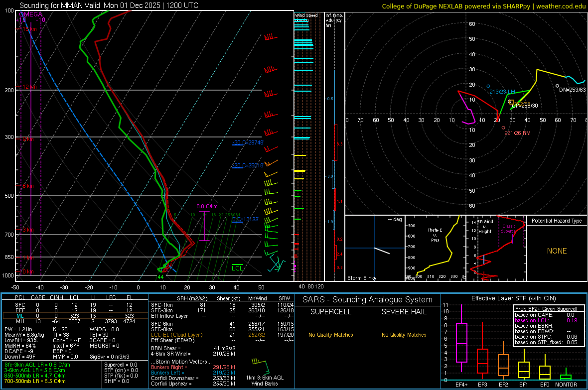Click the 'maxT = 67F' value
Viewport: 588px width, 390px height.
coord(66,346)
